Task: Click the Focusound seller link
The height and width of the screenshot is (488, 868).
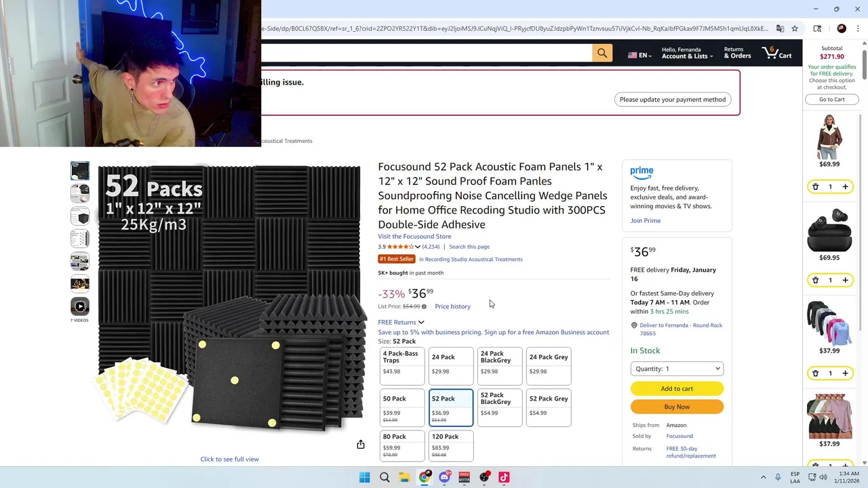Action: (679, 436)
